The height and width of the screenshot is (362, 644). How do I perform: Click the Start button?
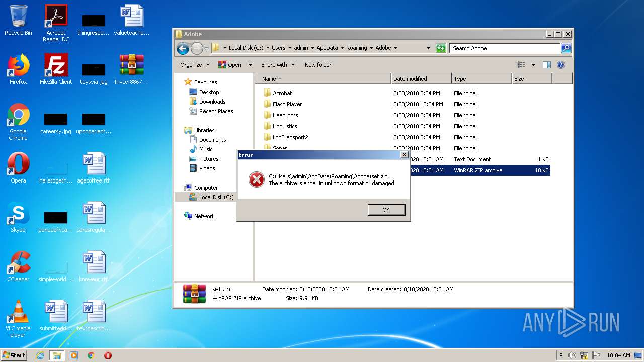click(14, 355)
